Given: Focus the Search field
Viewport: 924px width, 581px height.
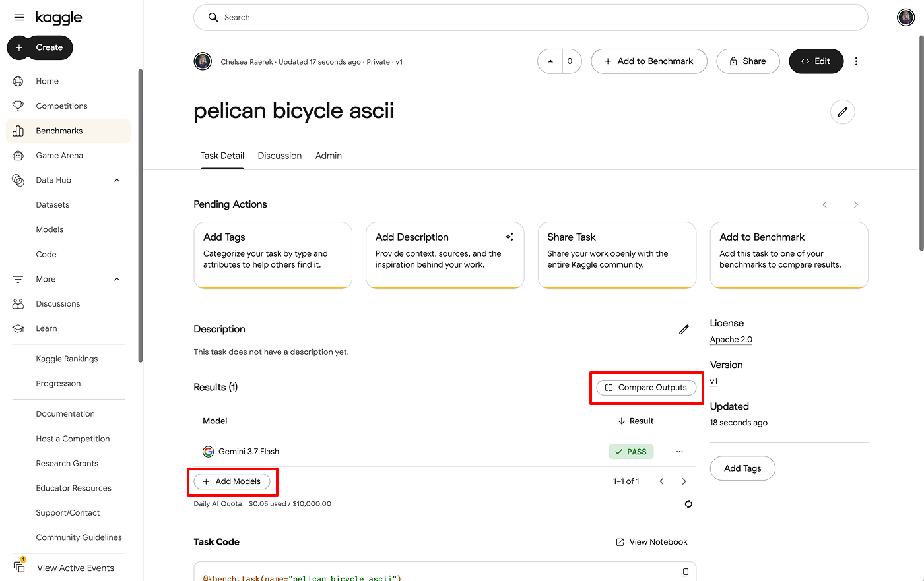Looking at the screenshot, I should pos(531,18).
